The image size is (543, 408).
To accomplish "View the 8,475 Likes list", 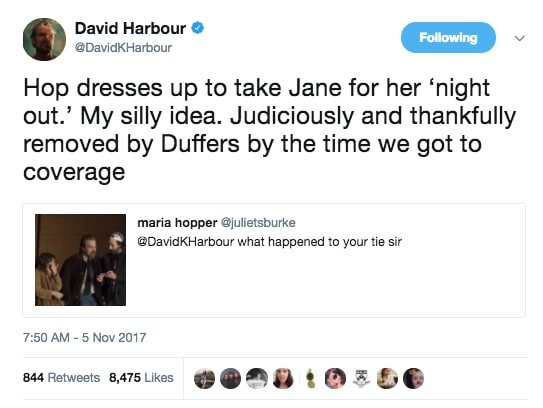I will [x=141, y=378].
